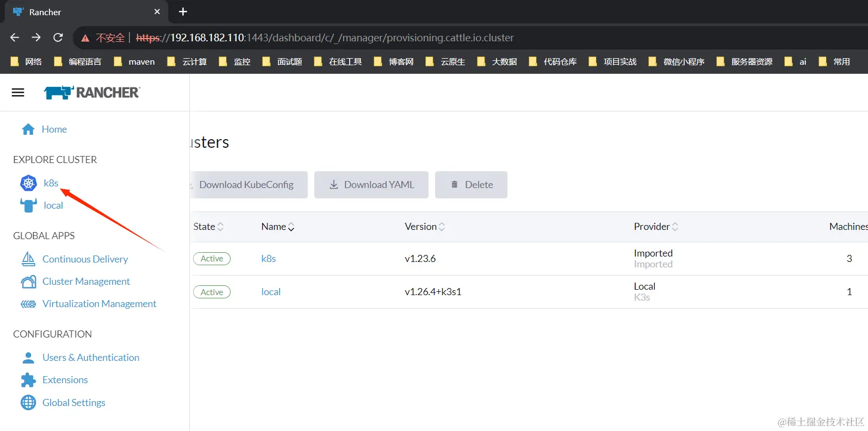Open local cluster link in table
Viewport: 868px width, 431px height.
click(x=271, y=292)
